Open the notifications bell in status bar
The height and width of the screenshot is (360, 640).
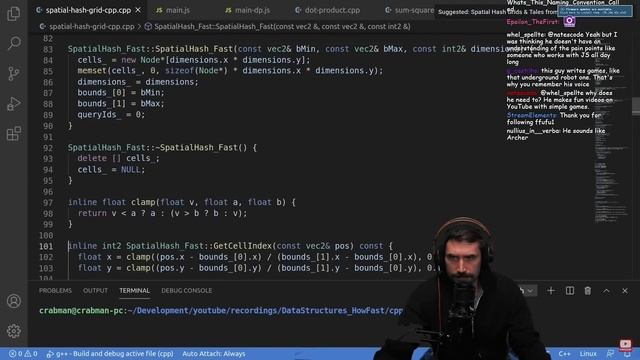pyautogui.click(x=627, y=354)
